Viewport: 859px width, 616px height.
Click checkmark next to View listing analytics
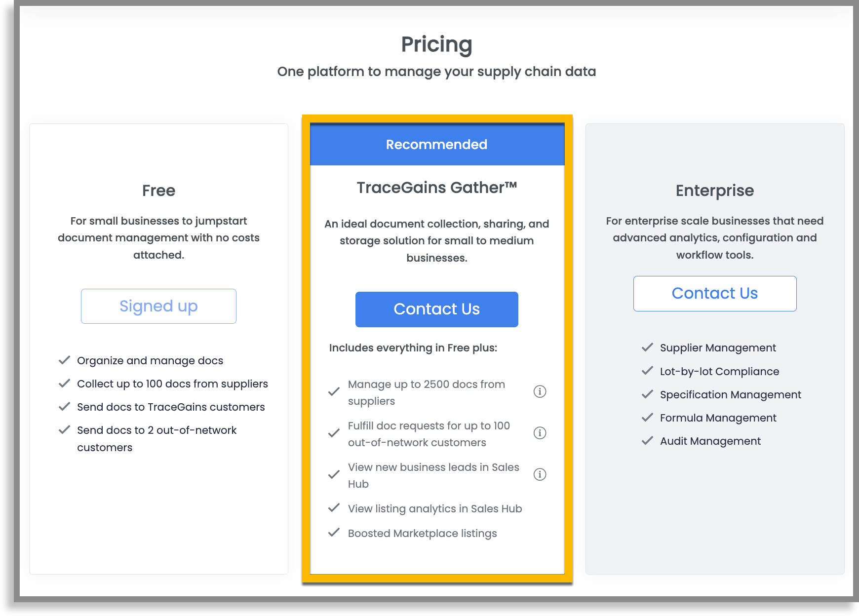point(334,508)
